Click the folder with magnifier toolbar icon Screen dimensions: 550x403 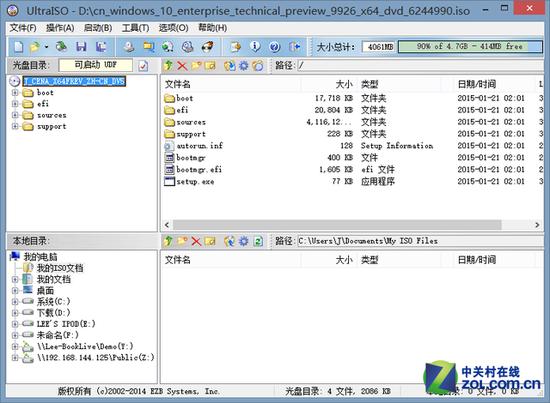coord(149,46)
